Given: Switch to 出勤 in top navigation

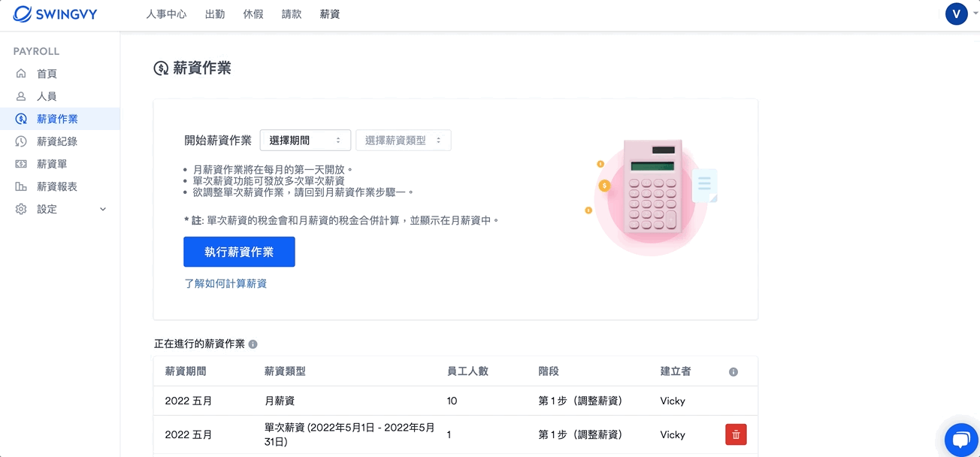Looking at the screenshot, I should (x=215, y=14).
